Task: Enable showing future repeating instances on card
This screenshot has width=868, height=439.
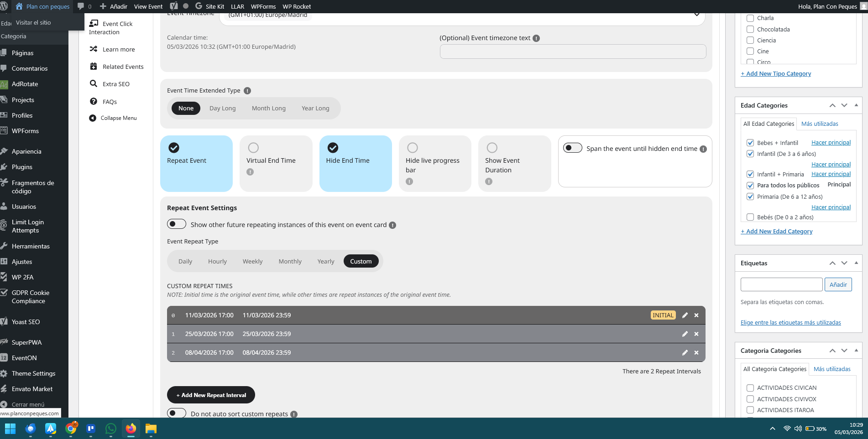Action: pos(177,224)
